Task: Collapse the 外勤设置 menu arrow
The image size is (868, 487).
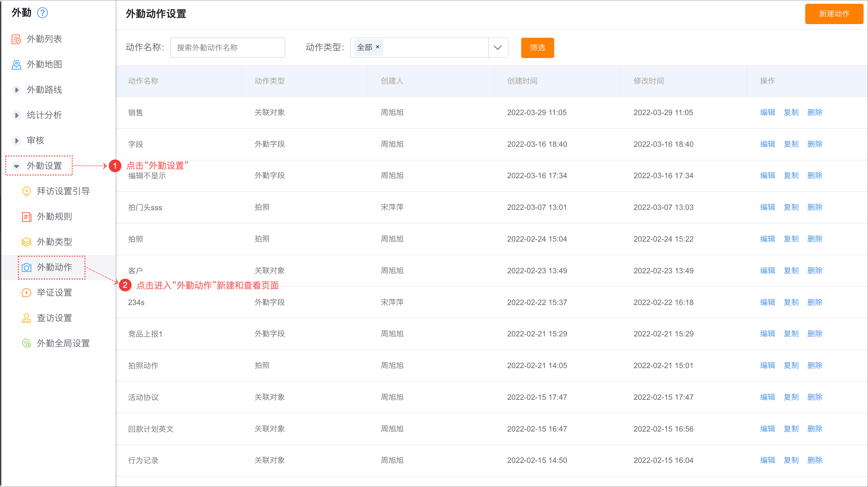Action: (x=16, y=166)
